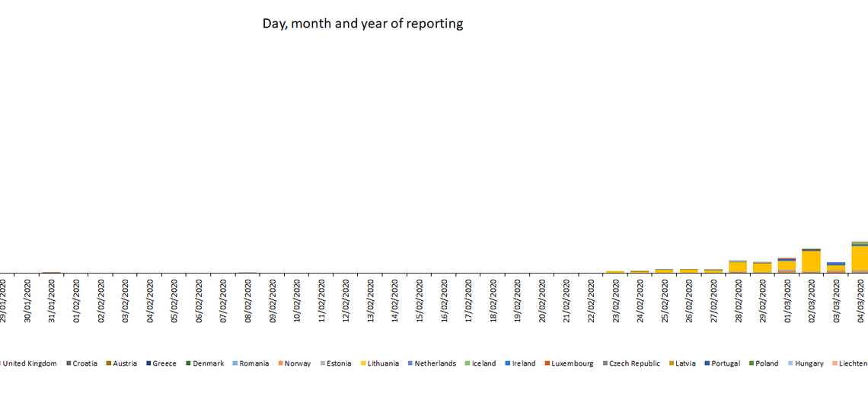Select the 'Norway' legend entry text
This screenshot has width=868, height=400.
click(x=298, y=363)
